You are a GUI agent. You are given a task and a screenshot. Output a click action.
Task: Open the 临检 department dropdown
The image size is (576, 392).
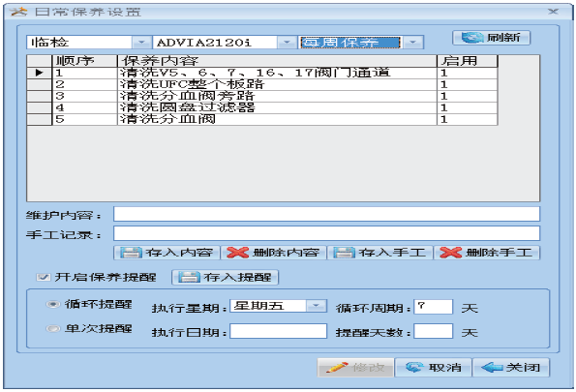click(141, 43)
